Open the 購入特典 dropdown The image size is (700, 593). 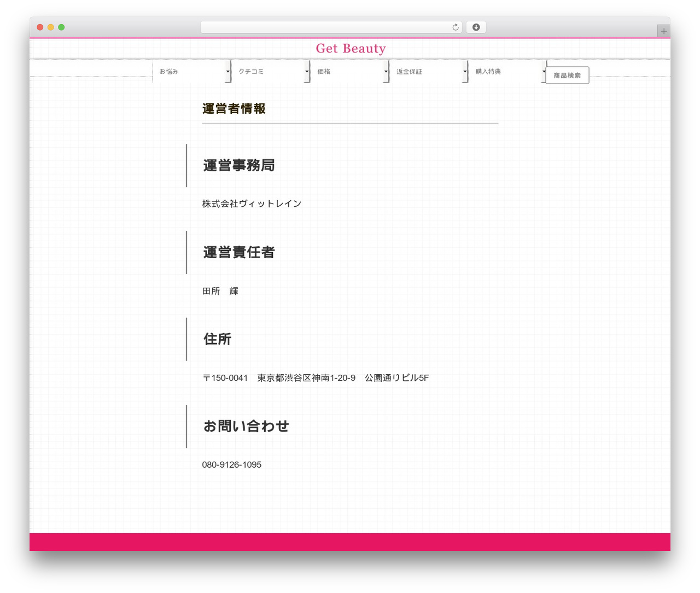tap(507, 72)
